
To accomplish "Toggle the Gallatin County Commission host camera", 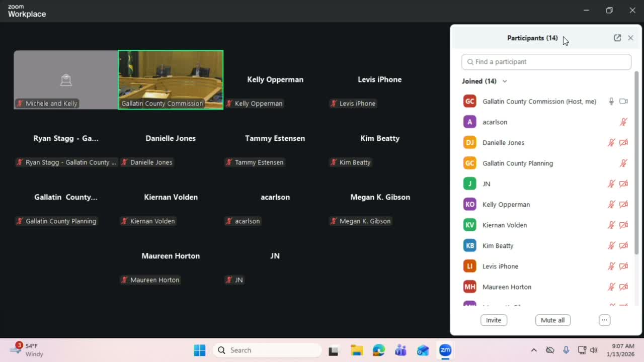I will pyautogui.click(x=623, y=102).
